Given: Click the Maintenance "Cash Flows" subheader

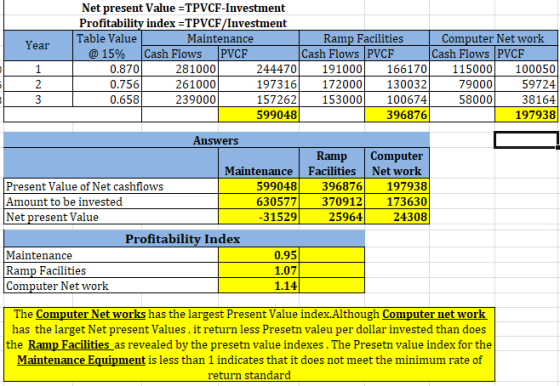Looking at the screenshot, I should pyautogui.click(x=180, y=54).
